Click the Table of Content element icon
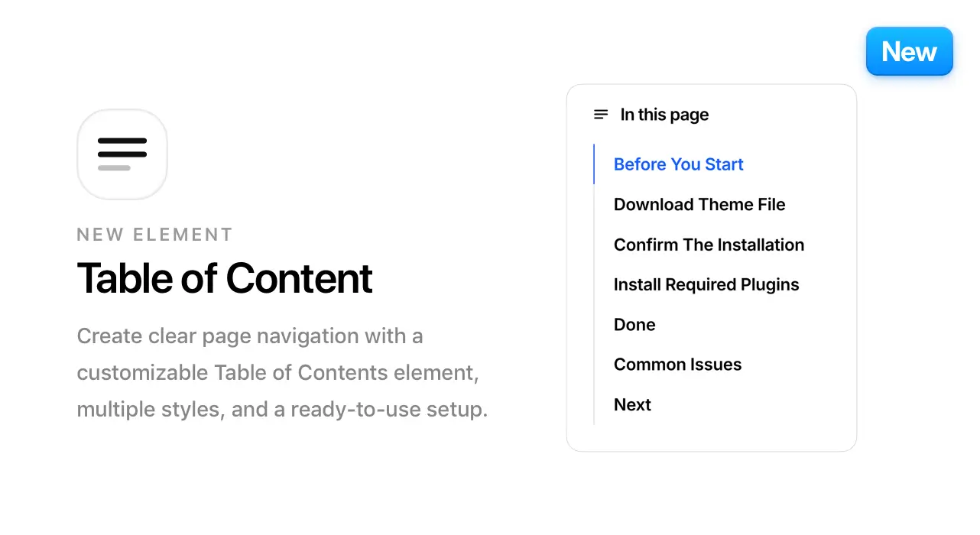Viewport: 980px width, 535px height. [122, 154]
